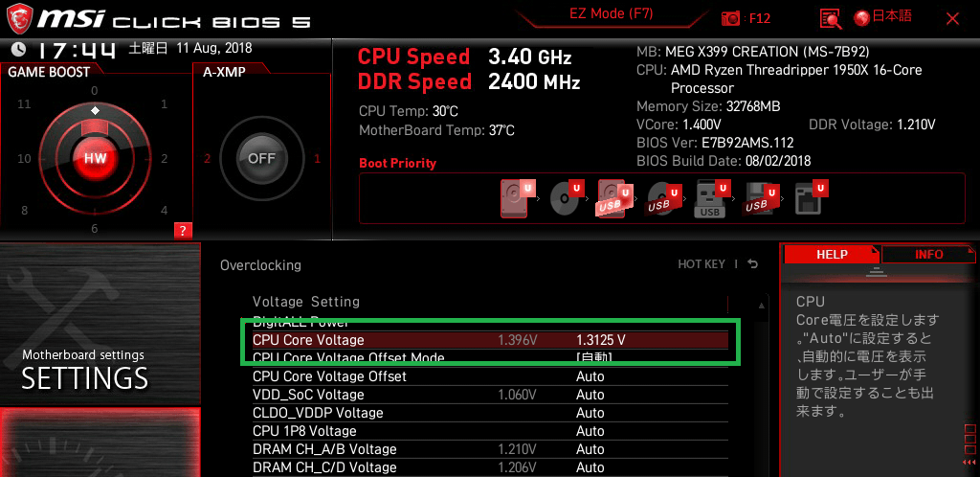980x477 pixels.
Task: Select the VDD_SoC Voltage row
Action: pos(490,395)
